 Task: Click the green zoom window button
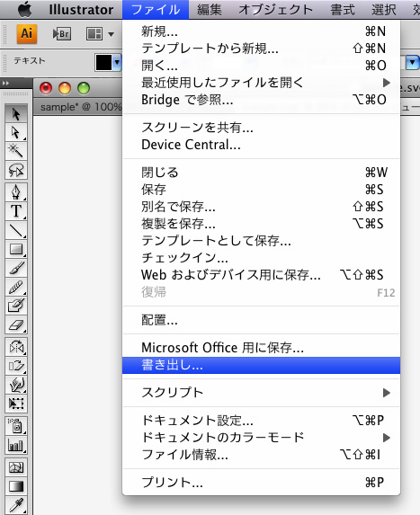(84, 88)
